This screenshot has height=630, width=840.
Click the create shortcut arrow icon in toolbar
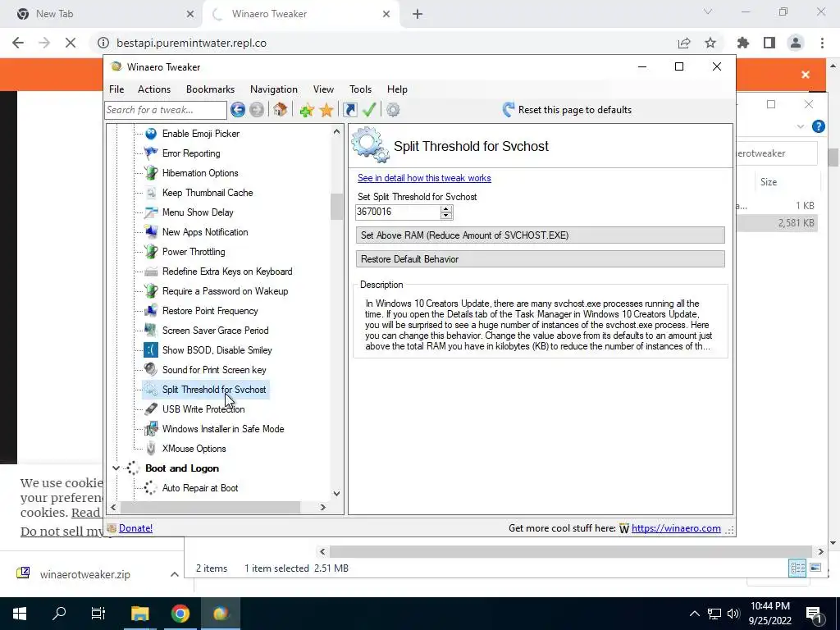[349, 110]
